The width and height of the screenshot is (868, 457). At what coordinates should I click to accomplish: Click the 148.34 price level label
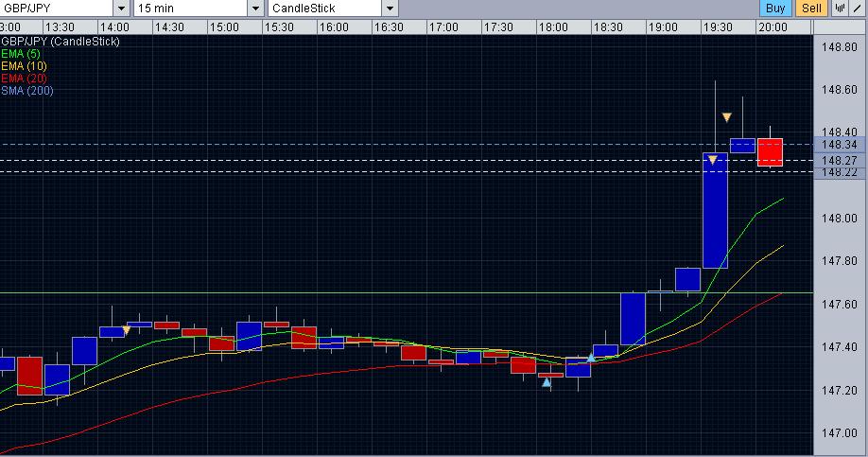pos(840,145)
